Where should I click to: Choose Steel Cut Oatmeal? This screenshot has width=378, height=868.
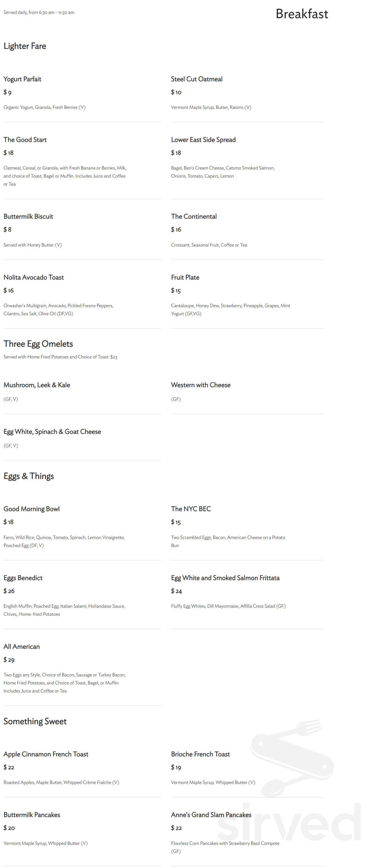tap(197, 79)
